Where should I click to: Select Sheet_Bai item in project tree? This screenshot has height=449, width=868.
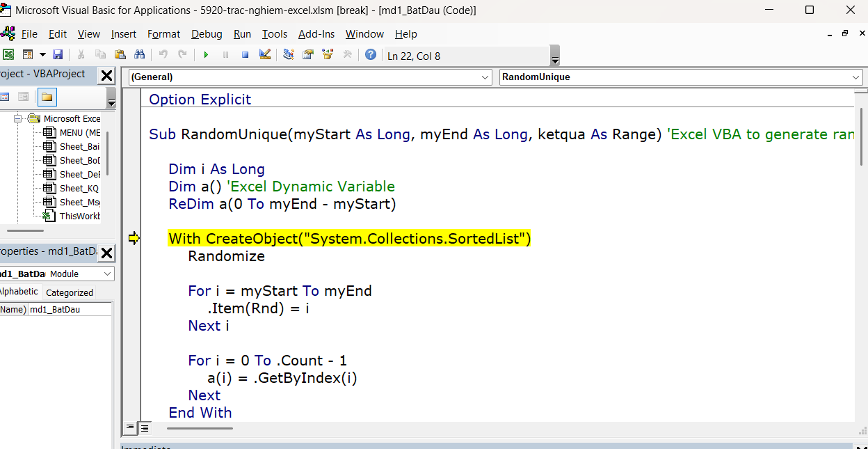(x=71, y=146)
